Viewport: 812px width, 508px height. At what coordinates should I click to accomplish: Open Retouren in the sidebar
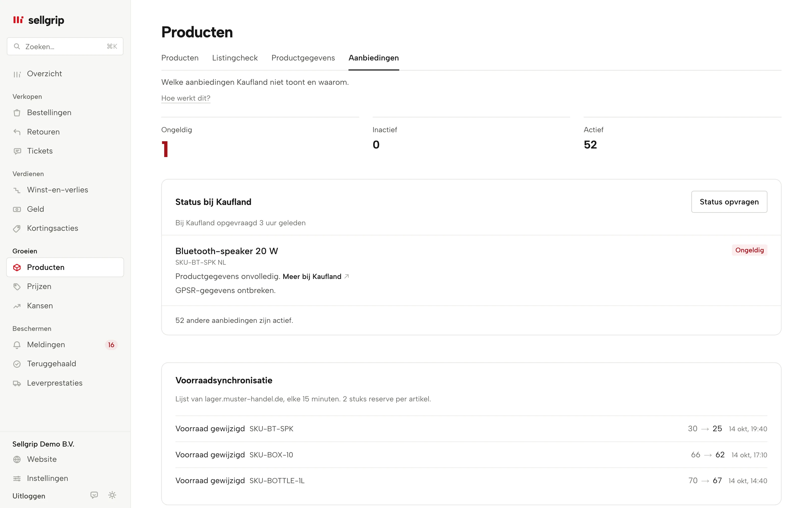click(65, 132)
